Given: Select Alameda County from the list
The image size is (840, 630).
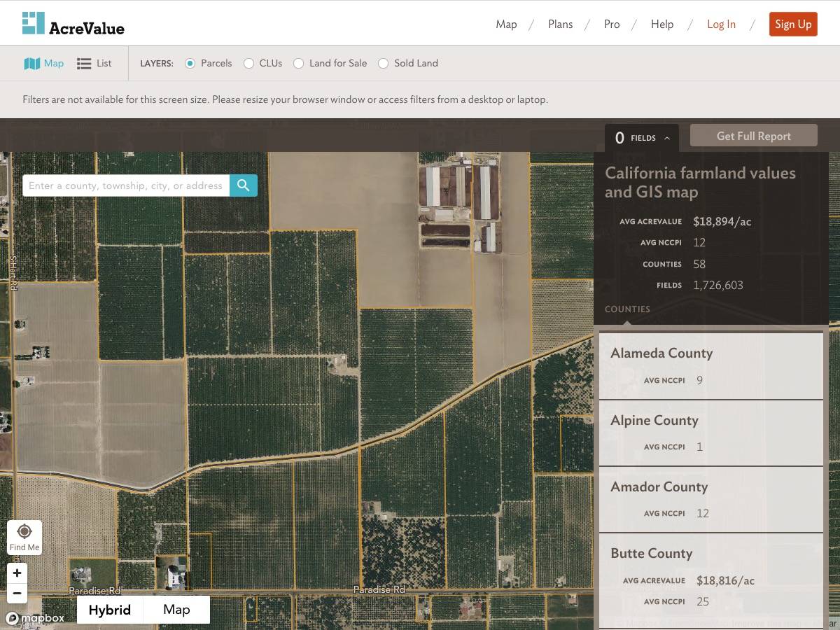Looking at the screenshot, I should pos(710,365).
